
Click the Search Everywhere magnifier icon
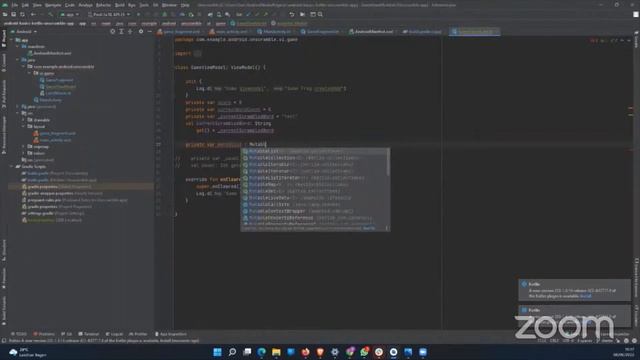click(320, 14)
